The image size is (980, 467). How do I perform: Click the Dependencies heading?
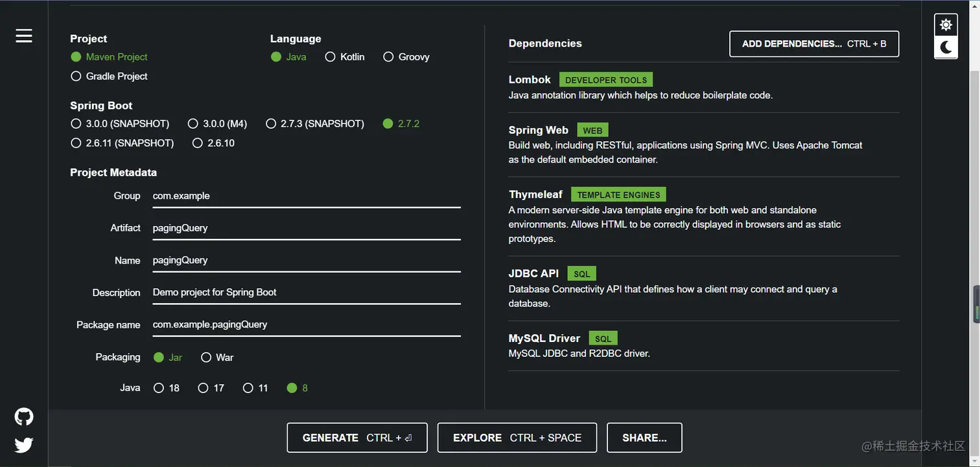[x=545, y=43]
